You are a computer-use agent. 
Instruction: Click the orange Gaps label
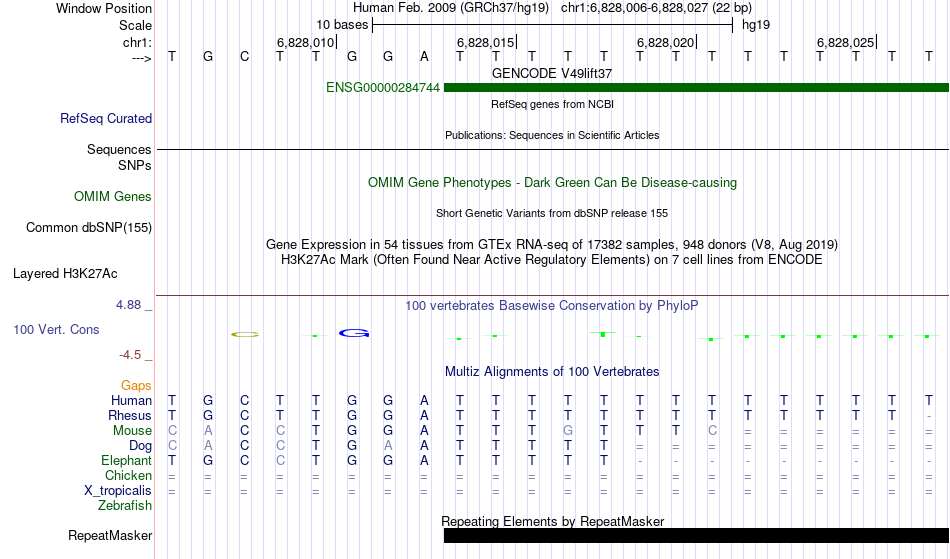[136, 386]
